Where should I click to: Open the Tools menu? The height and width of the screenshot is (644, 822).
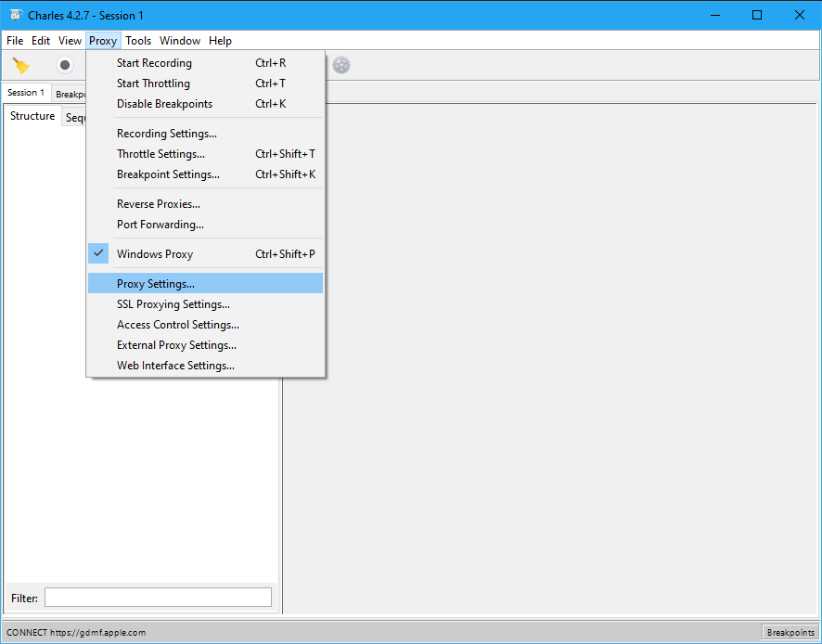(138, 41)
